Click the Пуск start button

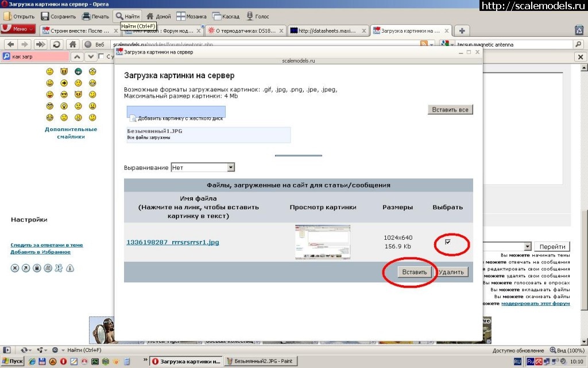pyautogui.click(x=13, y=361)
